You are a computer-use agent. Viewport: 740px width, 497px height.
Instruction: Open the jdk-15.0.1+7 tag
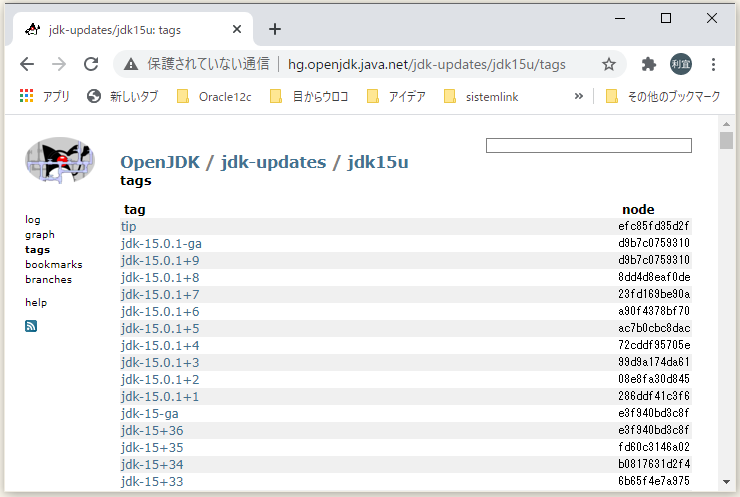(160, 295)
